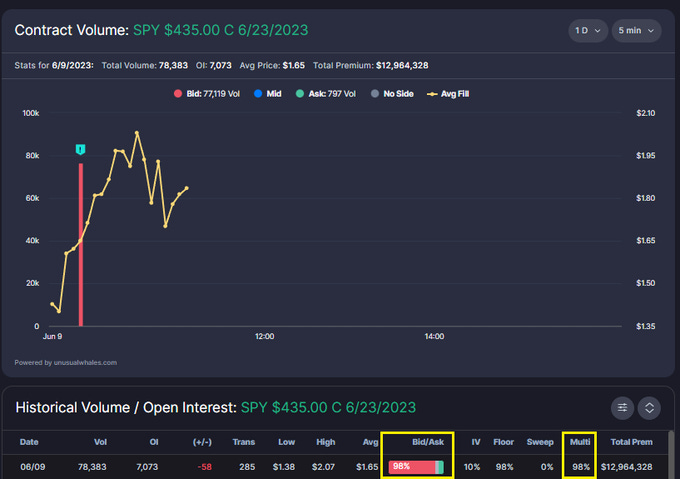Sort by the Total Prem column header

[x=631, y=442]
